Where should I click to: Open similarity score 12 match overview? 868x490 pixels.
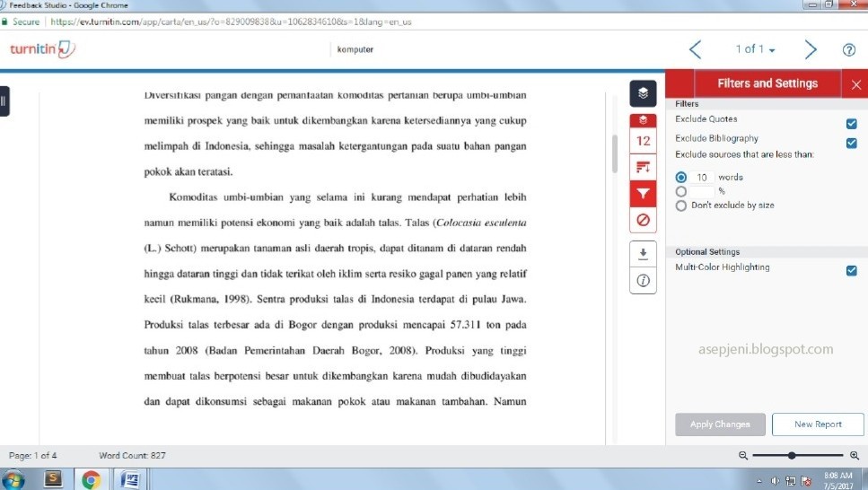tap(643, 141)
